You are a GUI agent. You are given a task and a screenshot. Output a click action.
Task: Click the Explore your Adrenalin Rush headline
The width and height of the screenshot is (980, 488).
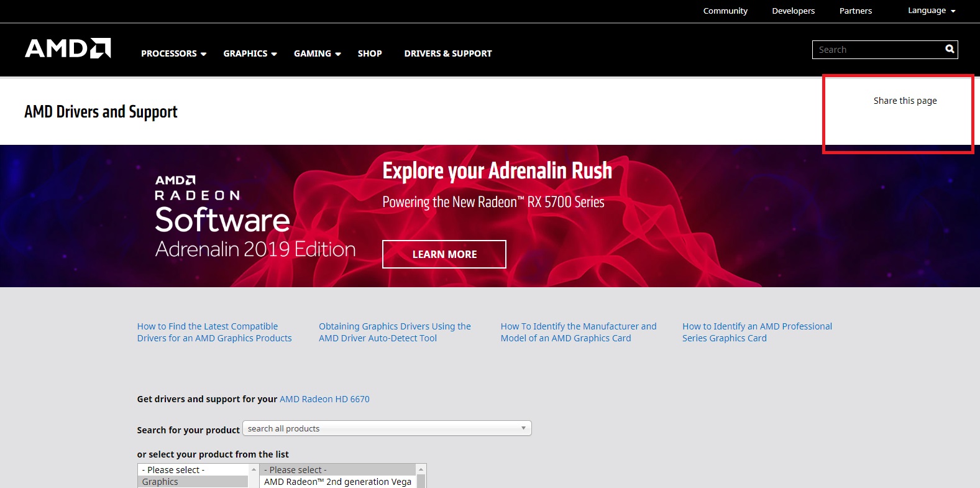pyautogui.click(x=497, y=171)
